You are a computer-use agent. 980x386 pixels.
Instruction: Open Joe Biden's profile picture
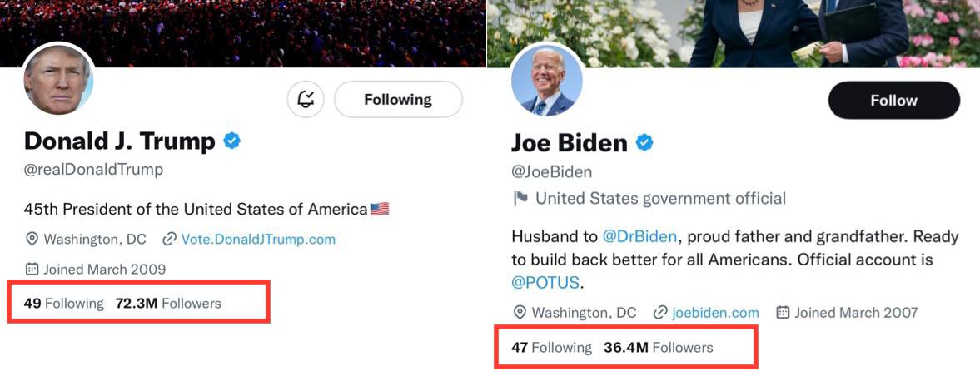pos(546,82)
